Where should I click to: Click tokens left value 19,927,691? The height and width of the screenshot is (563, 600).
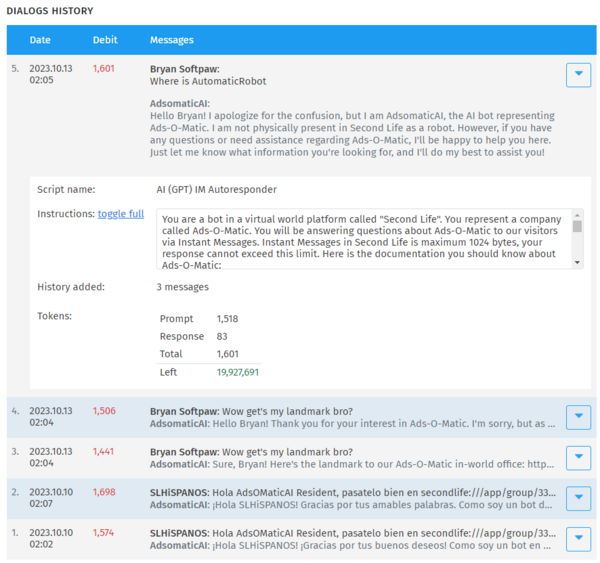[238, 372]
